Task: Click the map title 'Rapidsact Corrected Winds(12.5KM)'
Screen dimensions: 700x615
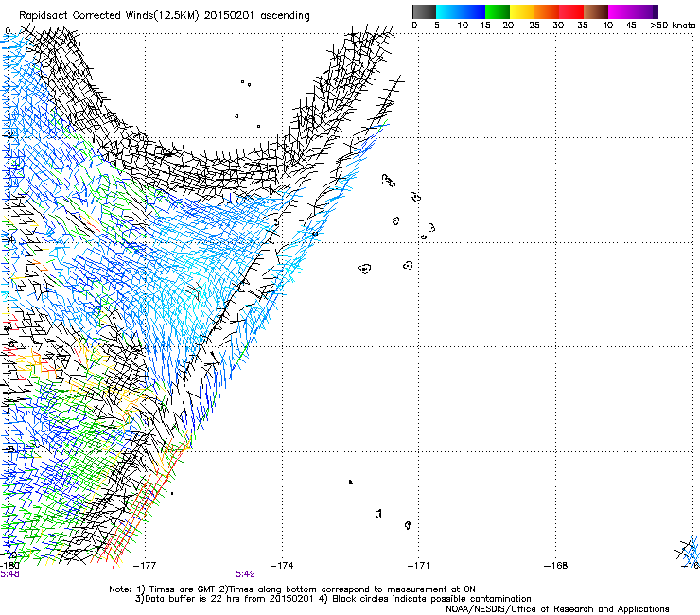Action: [109, 16]
